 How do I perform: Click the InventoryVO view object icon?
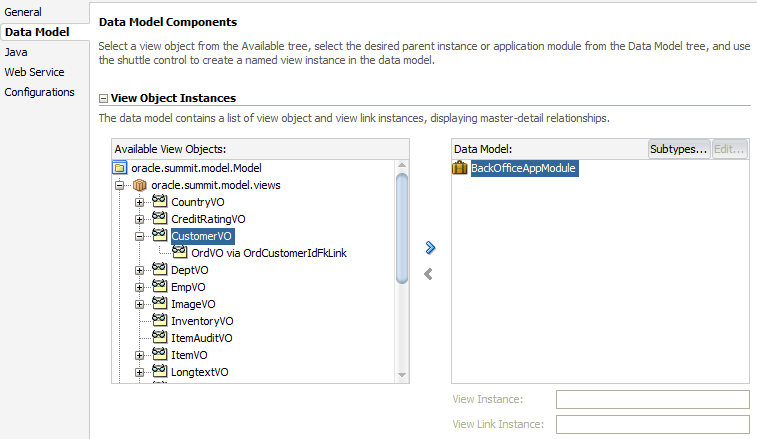(159, 321)
